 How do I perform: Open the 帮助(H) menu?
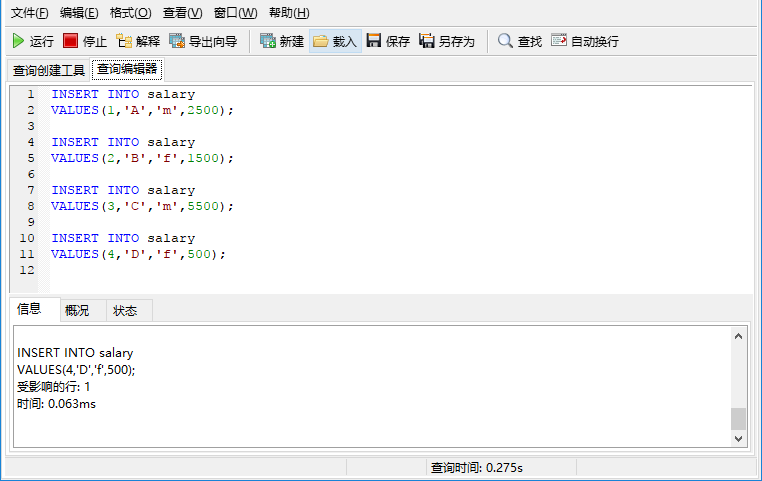coord(289,13)
